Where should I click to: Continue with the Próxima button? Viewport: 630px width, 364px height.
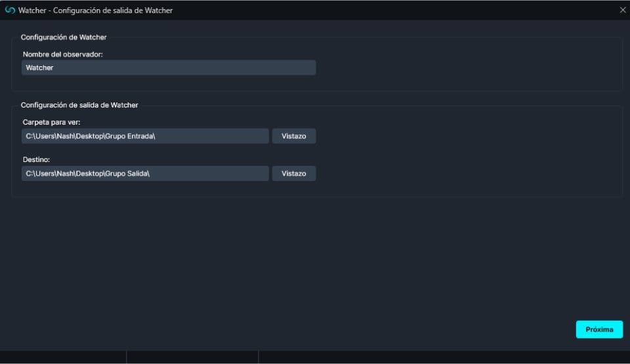pyautogui.click(x=599, y=329)
